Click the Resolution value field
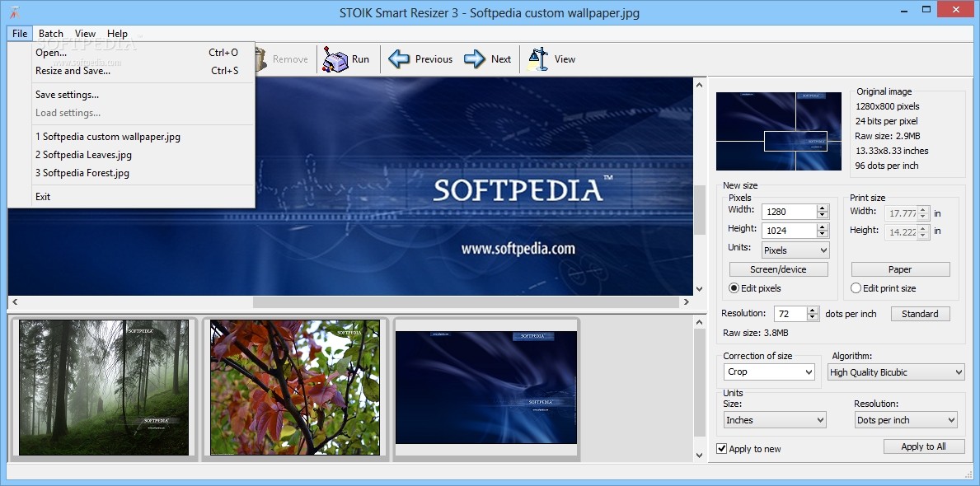The width and height of the screenshot is (980, 486). point(790,314)
